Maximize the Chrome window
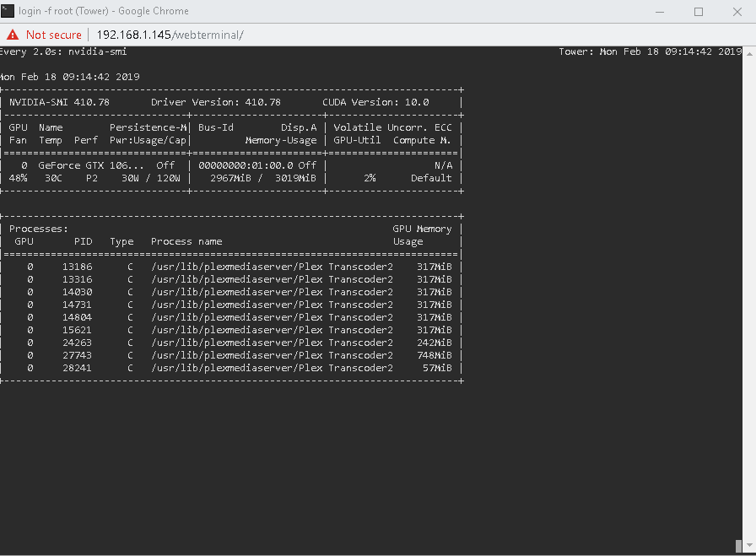The width and height of the screenshot is (756, 556). click(698, 12)
